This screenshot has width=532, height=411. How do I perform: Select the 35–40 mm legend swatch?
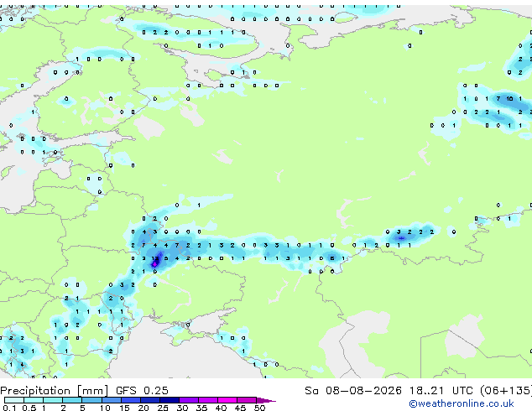click(207, 400)
